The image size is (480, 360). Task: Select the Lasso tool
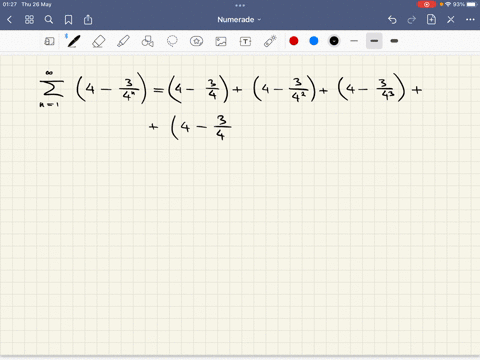point(172,41)
